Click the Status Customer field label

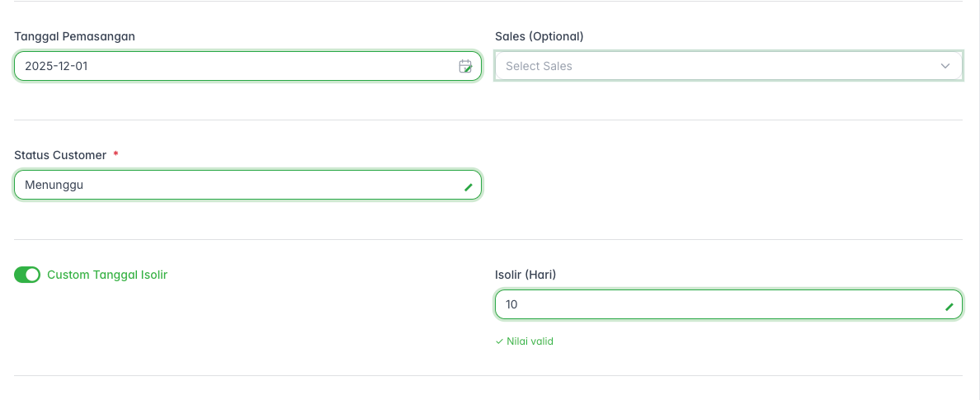point(60,155)
